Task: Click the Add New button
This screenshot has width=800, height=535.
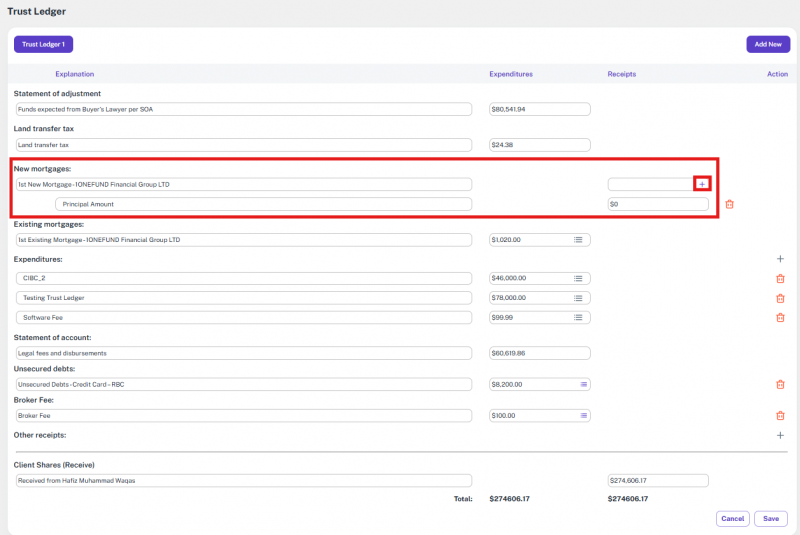Action: point(767,44)
